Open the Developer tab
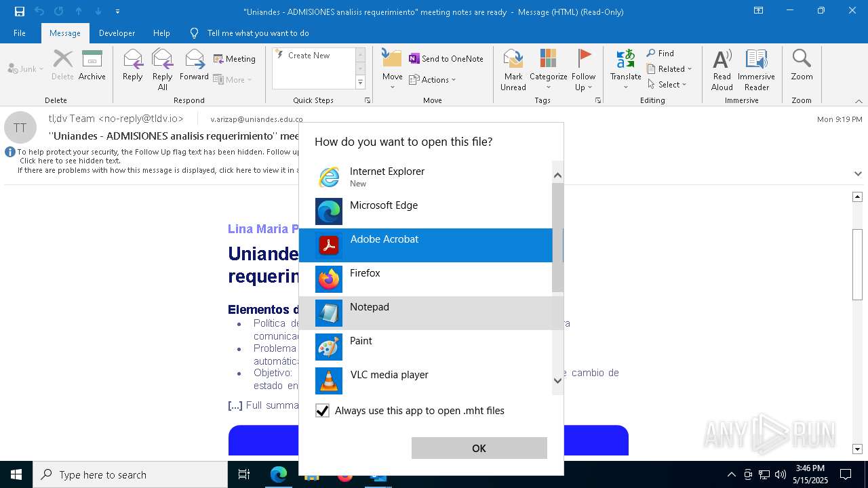This screenshot has width=868, height=488. [x=117, y=33]
